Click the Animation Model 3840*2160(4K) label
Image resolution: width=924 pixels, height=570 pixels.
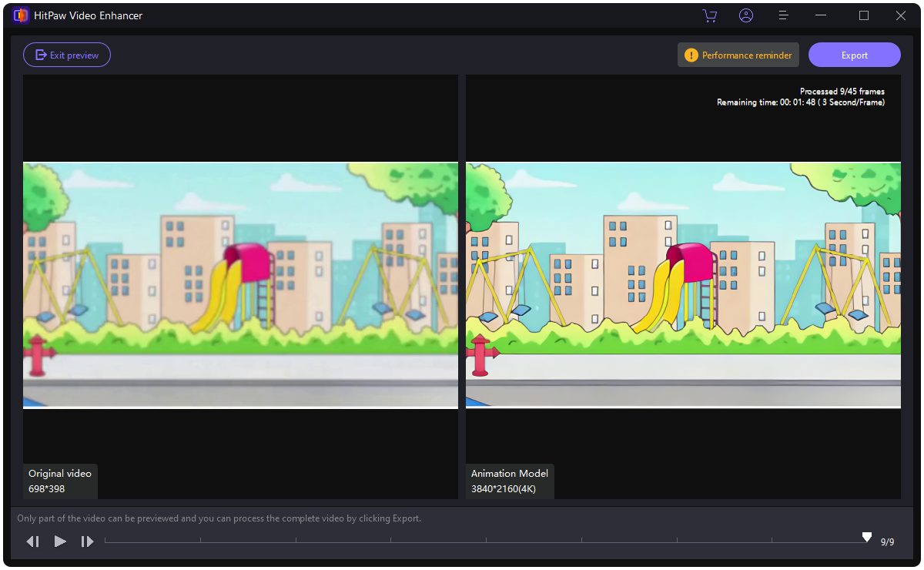(x=510, y=481)
